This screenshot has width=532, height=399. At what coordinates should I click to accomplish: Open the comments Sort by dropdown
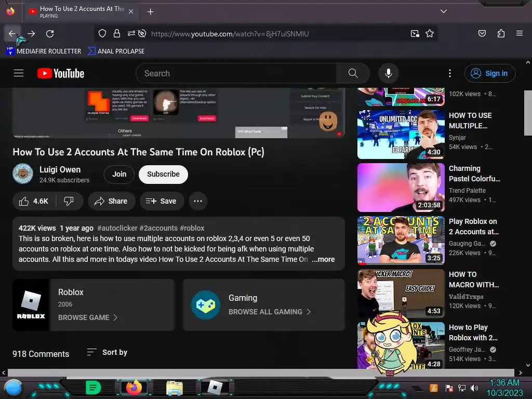point(107,353)
